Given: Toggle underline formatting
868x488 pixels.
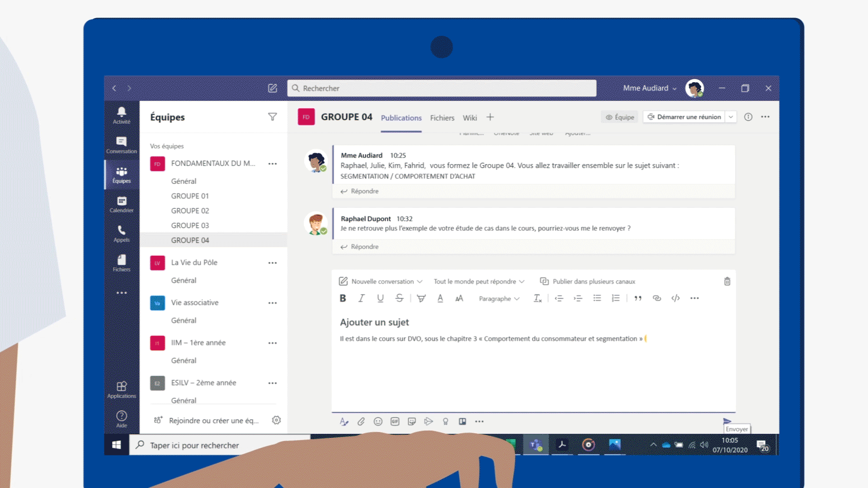Looking at the screenshot, I should click(380, 298).
